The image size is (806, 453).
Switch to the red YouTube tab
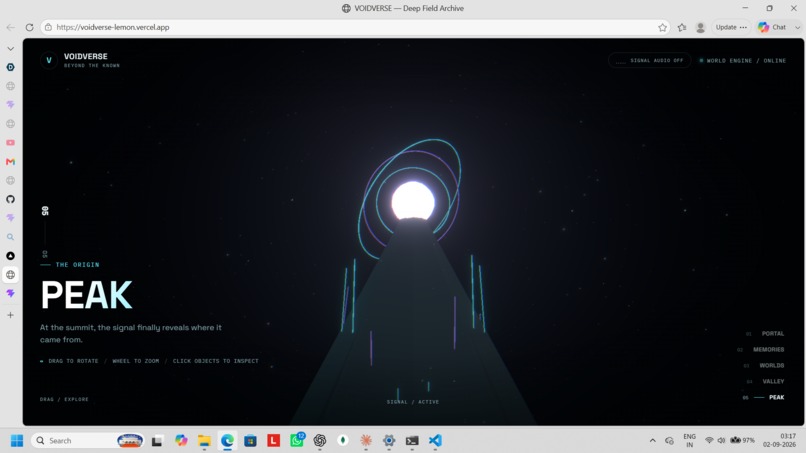pyautogui.click(x=10, y=142)
